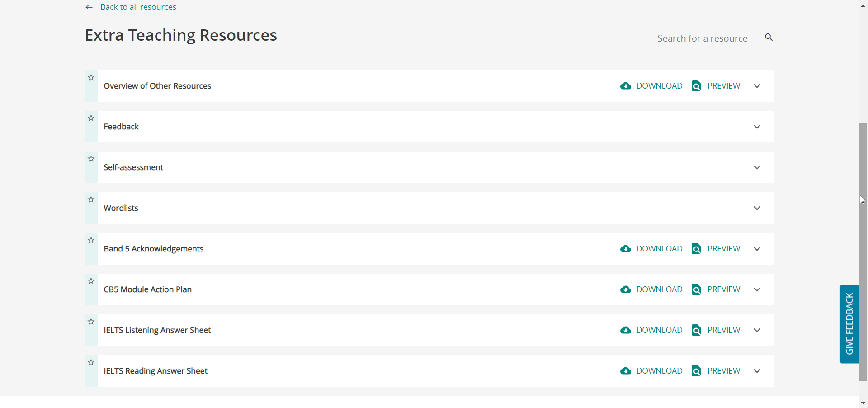This screenshot has width=868, height=408.
Task: Open the Give Feedback side tab
Action: click(849, 323)
